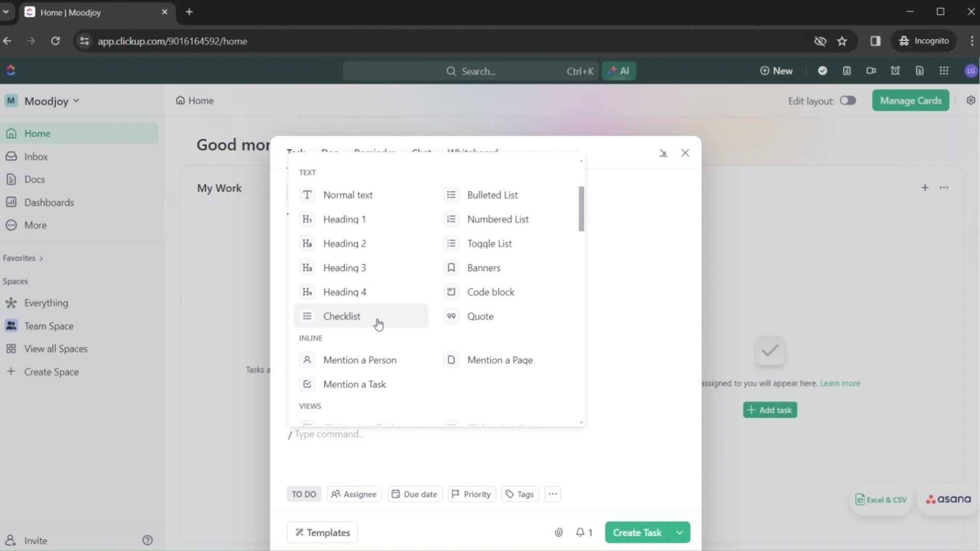
Task: Select the Bulleted List block type
Action: [x=493, y=194]
